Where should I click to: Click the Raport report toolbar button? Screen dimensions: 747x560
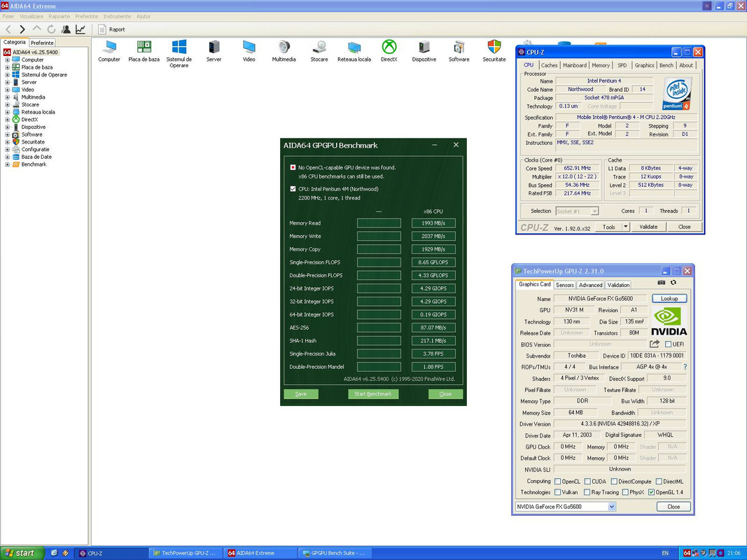coord(111,29)
